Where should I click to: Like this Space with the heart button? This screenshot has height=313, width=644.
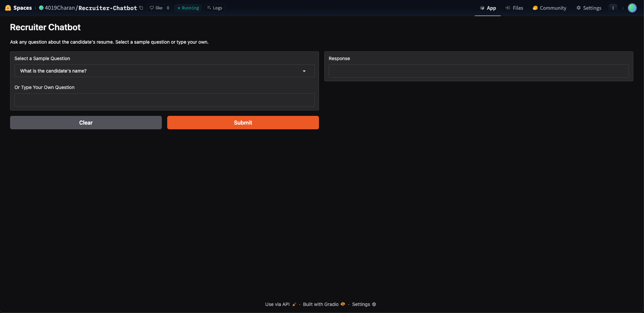(156, 8)
